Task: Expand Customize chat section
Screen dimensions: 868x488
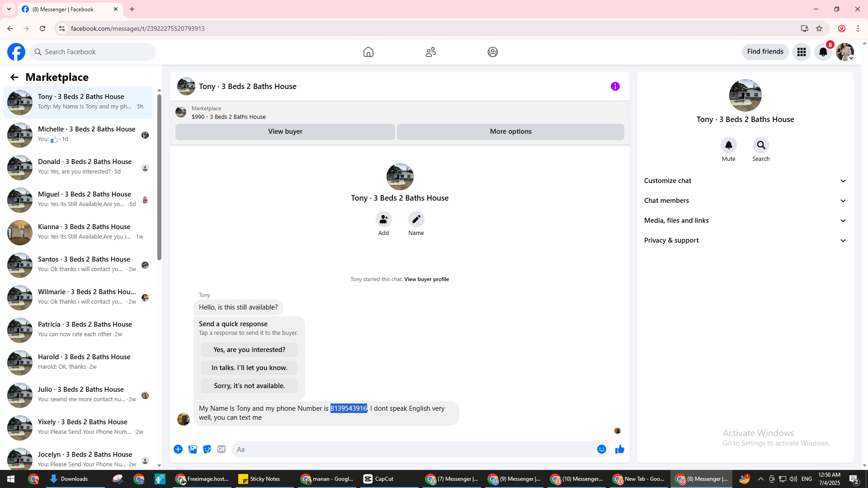Action: 745,181
